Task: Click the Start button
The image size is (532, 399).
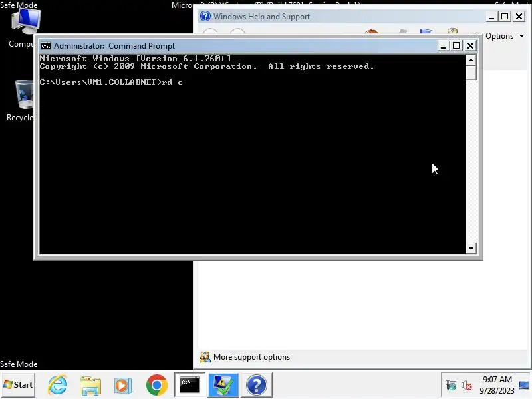Action: 18,385
